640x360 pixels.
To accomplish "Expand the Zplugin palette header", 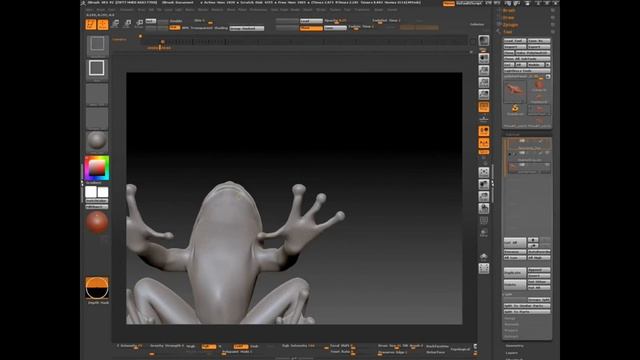I will pos(511,25).
